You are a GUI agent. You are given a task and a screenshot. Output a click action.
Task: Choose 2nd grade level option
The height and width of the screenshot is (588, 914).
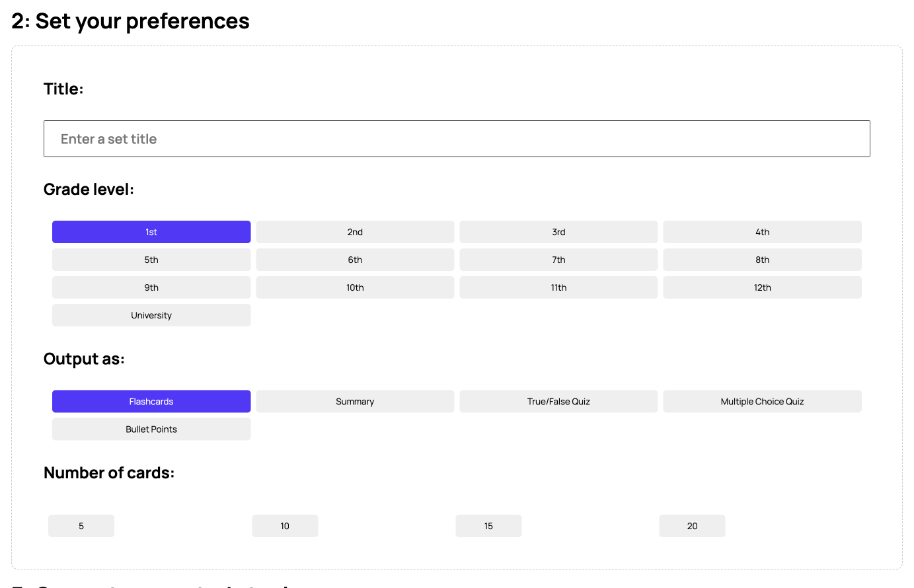355,232
